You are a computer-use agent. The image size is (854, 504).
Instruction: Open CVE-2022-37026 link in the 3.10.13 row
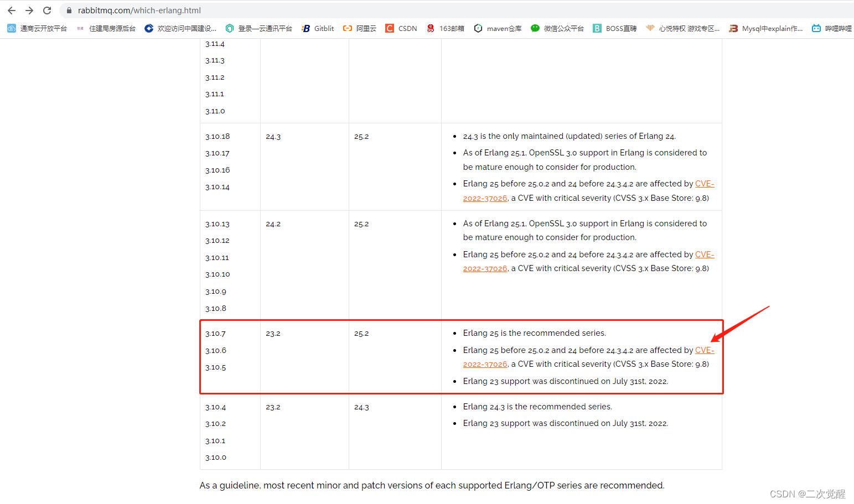pyautogui.click(x=485, y=268)
